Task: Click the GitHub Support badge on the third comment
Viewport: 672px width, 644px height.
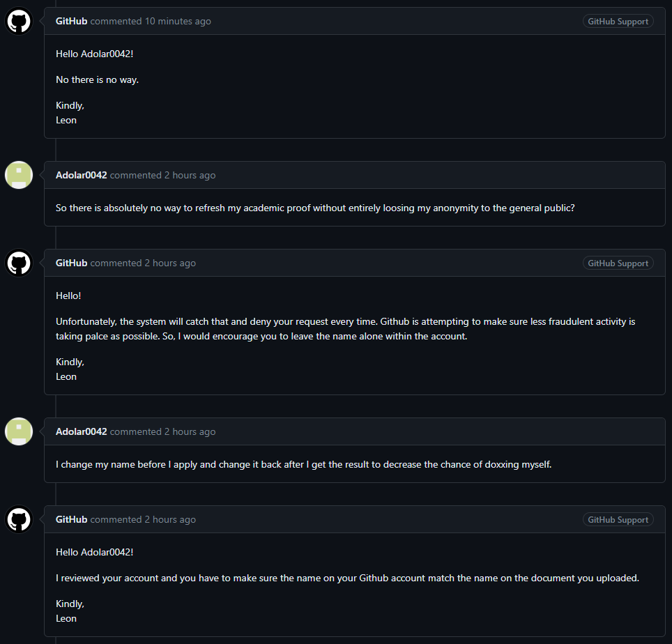Action: 618,263
